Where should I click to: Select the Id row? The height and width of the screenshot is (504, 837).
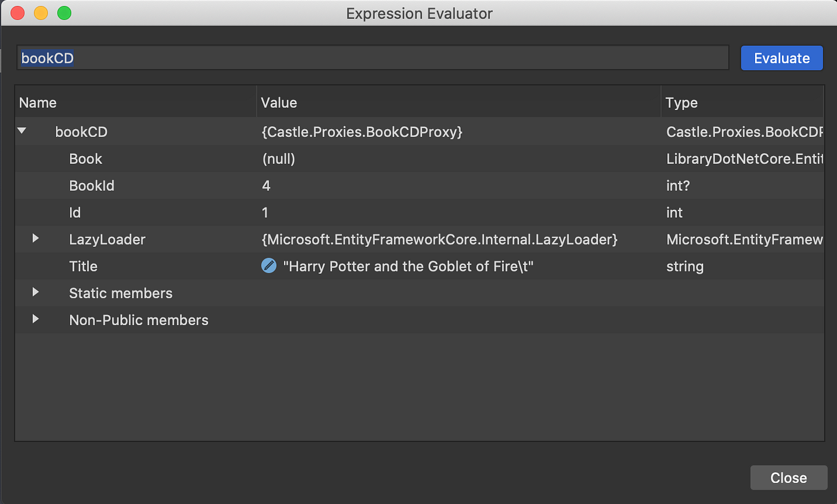(75, 213)
